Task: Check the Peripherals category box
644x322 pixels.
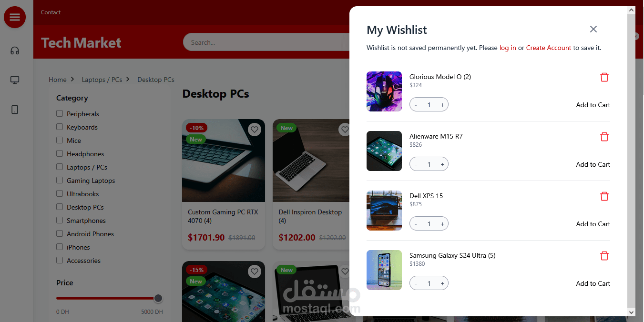Action: pos(60,113)
